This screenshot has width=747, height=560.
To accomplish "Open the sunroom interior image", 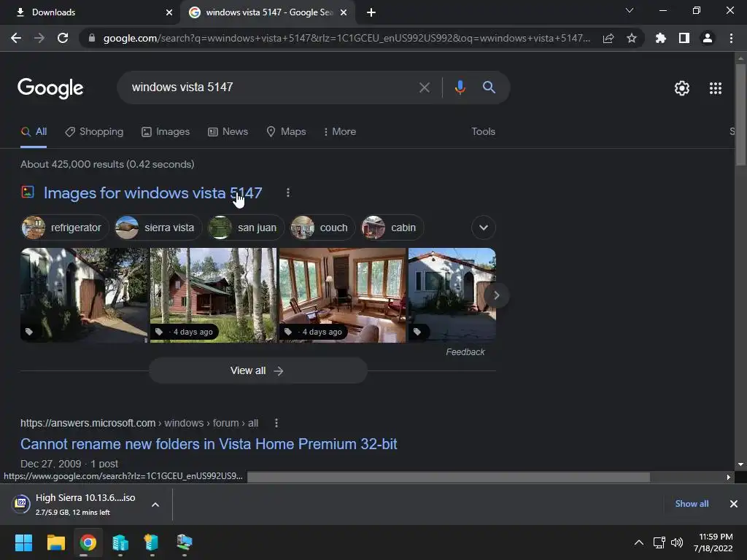I will (342, 295).
